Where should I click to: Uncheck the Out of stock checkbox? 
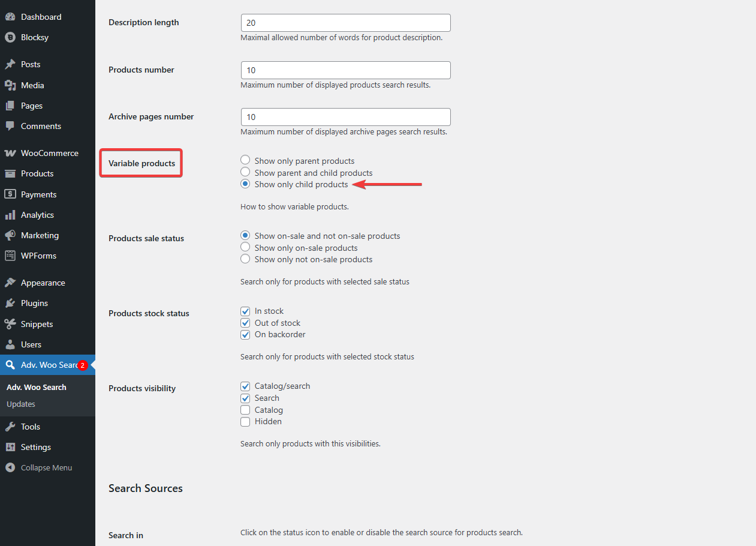245,323
